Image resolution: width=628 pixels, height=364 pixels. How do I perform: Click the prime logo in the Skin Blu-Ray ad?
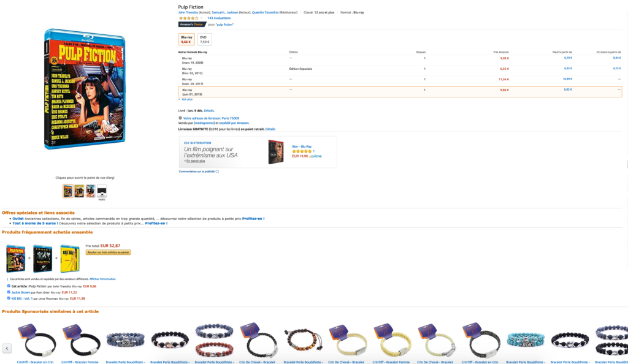pyautogui.click(x=316, y=156)
